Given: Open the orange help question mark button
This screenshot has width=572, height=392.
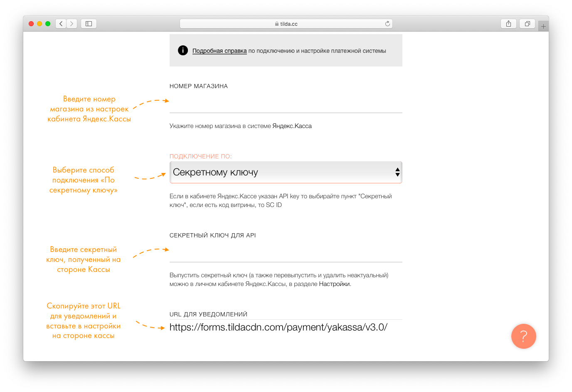Looking at the screenshot, I should pos(523,336).
